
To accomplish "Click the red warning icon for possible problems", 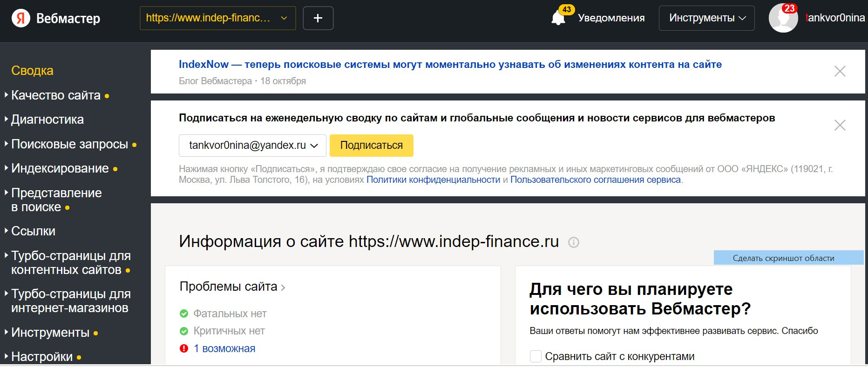I will click(184, 348).
